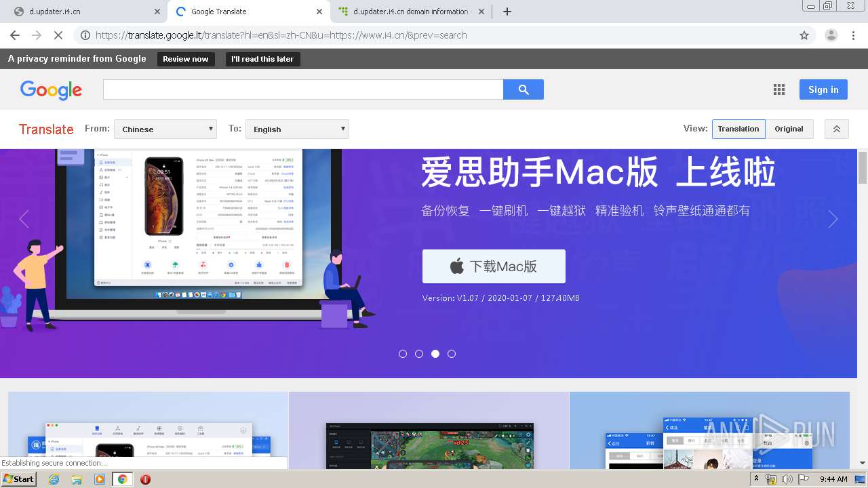The width and height of the screenshot is (868, 488).
Task: Click the Google logo
Action: [51, 90]
